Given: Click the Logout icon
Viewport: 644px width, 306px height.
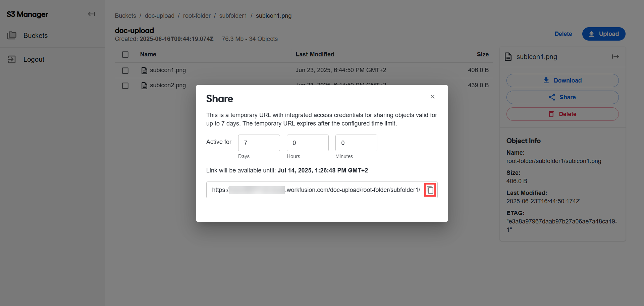Looking at the screenshot, I should [12, 59].
